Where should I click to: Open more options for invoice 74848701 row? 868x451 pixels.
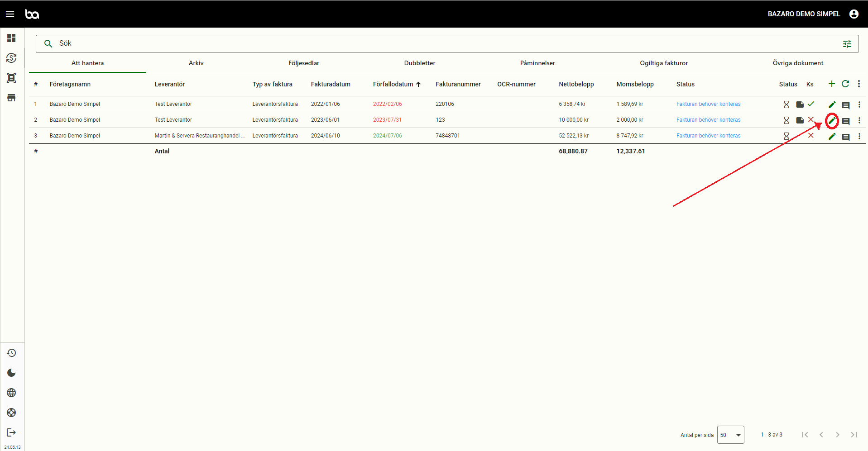859,136
